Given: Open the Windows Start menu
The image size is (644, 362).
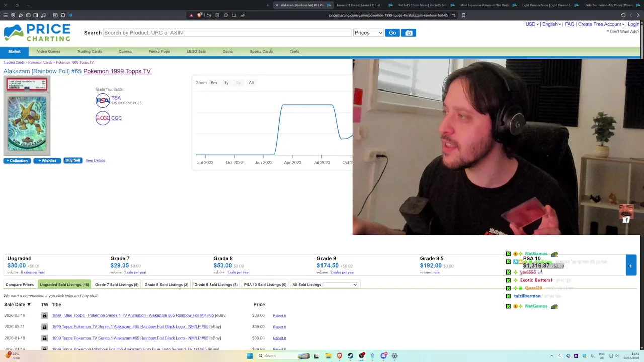Looking at the screenshot, I should [x=250, y=356].
